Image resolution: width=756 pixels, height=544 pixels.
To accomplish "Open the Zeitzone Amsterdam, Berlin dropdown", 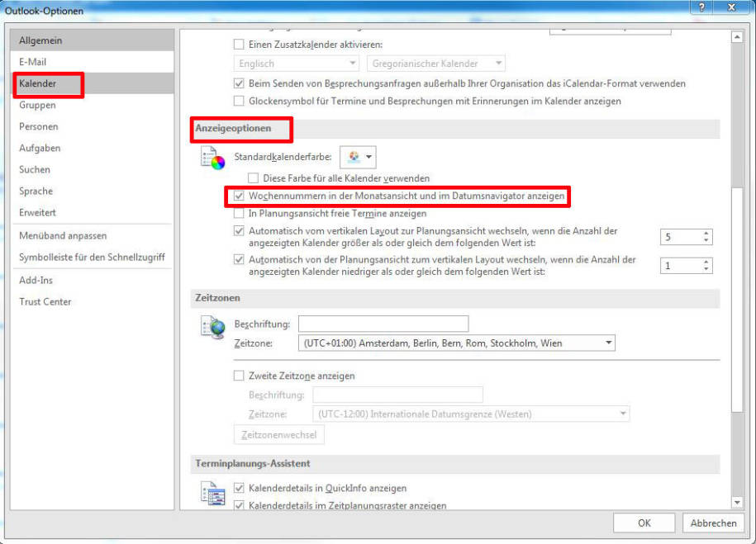I will pos(457,343).
